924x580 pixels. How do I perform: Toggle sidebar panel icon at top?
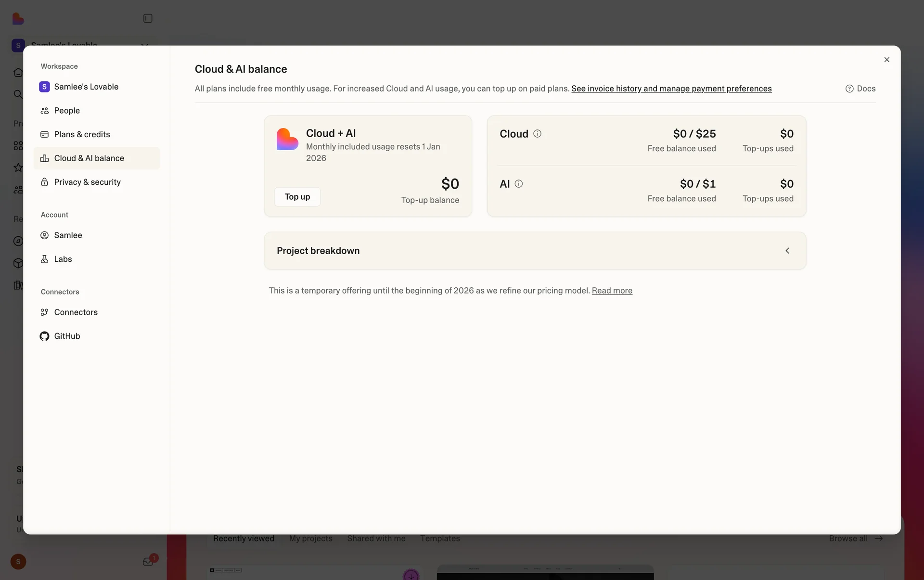[x=148, y=18]
